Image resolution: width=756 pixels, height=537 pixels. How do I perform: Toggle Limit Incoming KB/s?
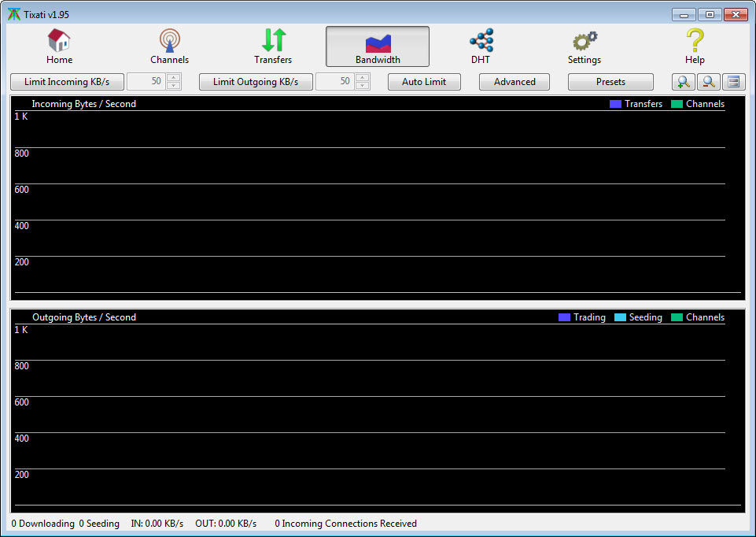click(x=67, y=82)
